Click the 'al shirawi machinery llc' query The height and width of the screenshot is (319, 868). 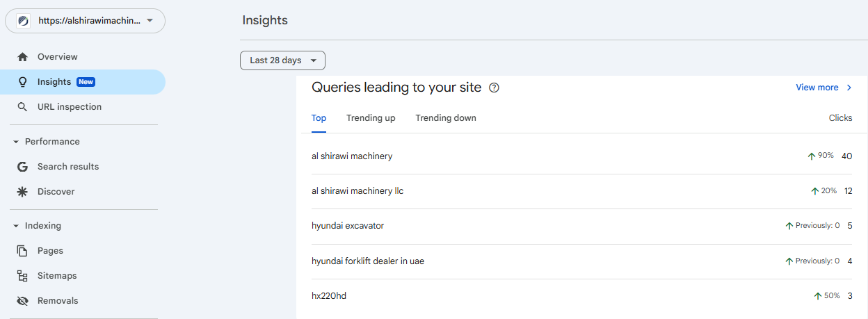click(357, 191)
